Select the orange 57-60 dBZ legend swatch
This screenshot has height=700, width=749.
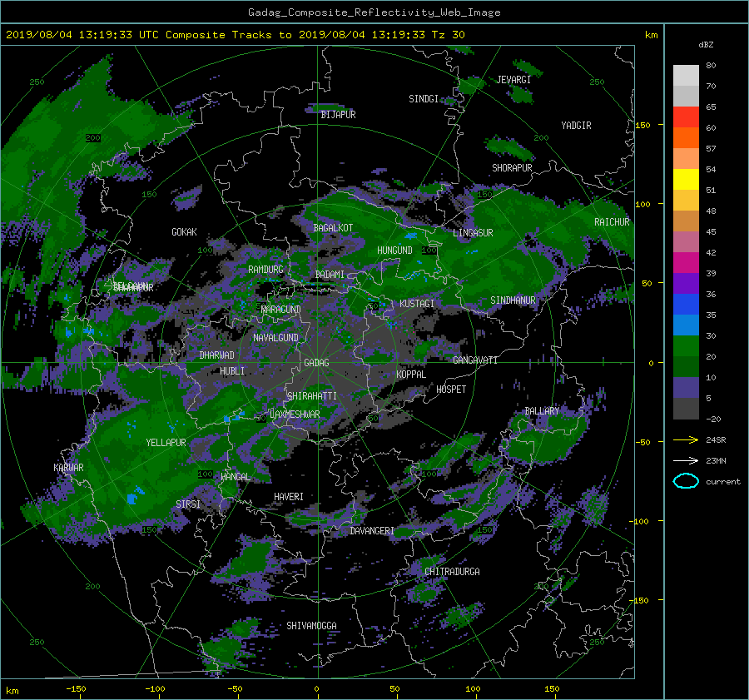pos(686,138)
